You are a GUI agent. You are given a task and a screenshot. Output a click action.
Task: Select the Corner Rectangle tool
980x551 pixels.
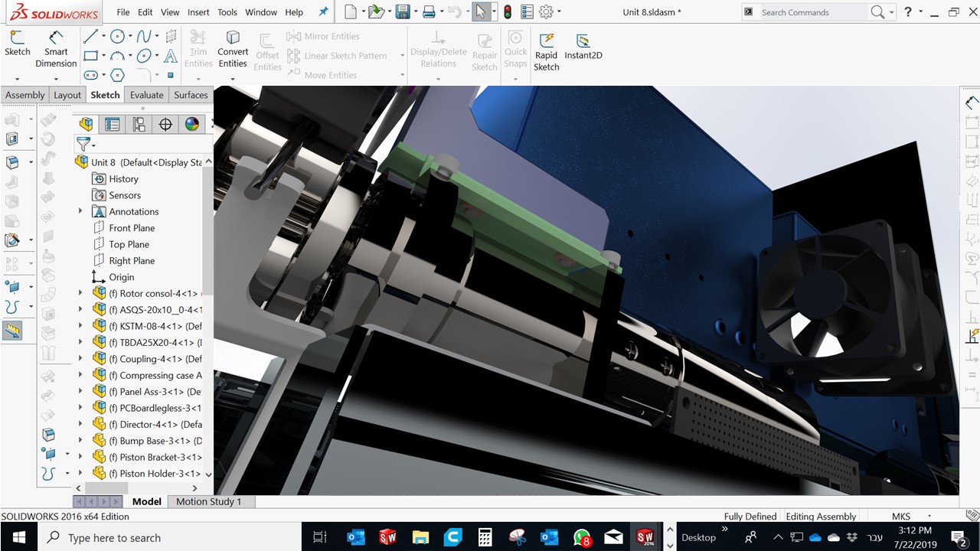tap(90, 56)
